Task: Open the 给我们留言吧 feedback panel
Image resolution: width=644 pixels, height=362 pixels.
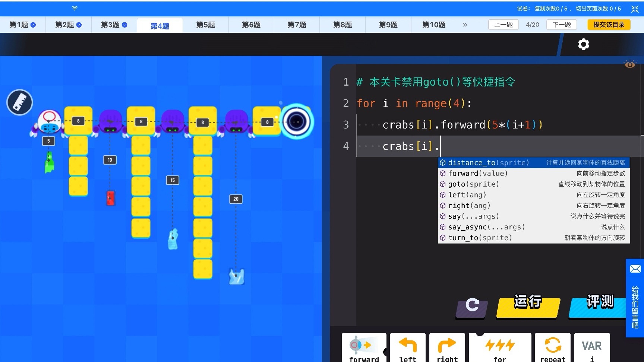Action: [x=635, y=305]
